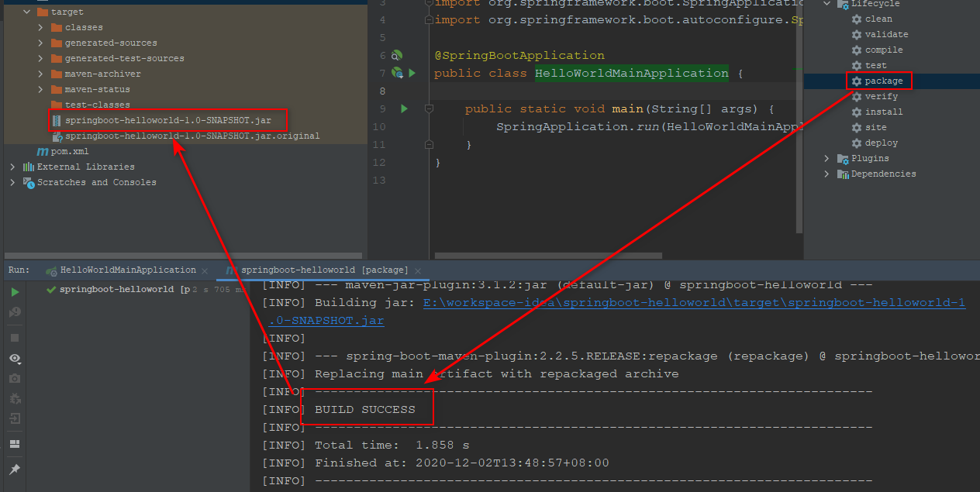The width and height of the screenshot is (980, 492).
Task: Click the BUILD SUCCESS console line
Action: [x=364, y=409]
